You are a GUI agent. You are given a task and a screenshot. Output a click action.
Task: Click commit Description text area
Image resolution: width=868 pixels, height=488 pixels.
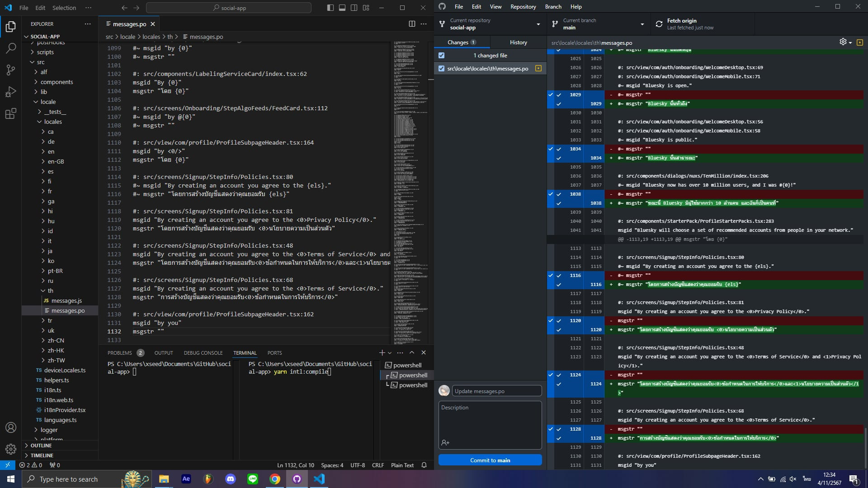pyautogui.click(x=490, y=425)
